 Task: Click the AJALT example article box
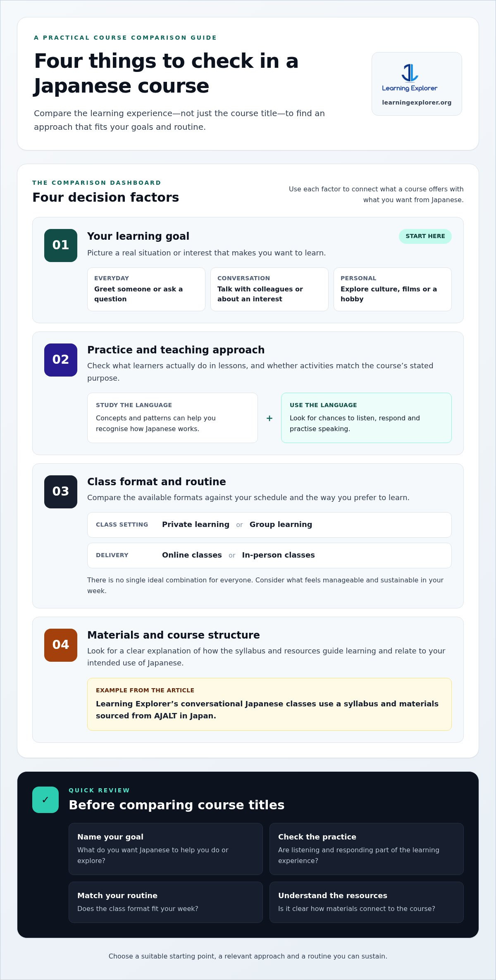269,704
